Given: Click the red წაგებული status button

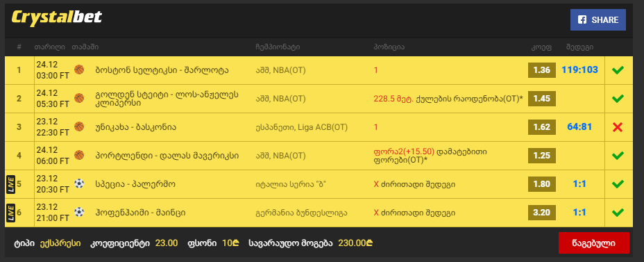Looking at the screenshot, I should pos(593,243).
